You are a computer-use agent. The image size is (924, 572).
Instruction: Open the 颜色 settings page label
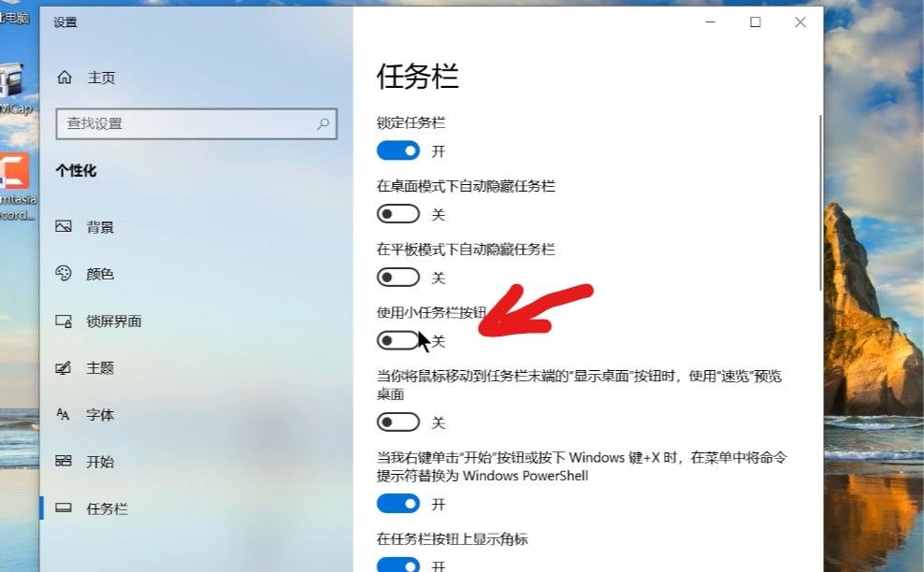100,274
